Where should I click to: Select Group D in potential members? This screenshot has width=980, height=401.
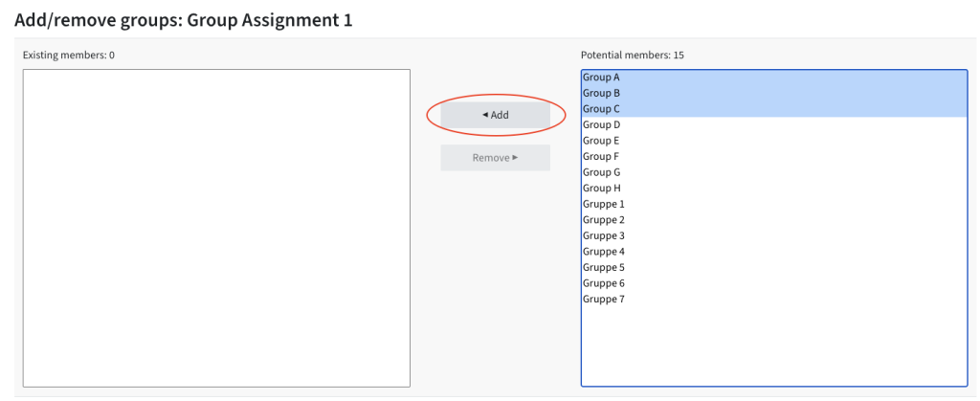(773, 125)
